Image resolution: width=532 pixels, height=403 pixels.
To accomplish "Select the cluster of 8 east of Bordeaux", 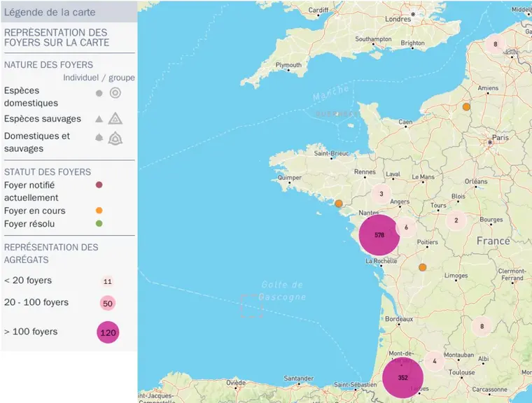I will click(482, 326).
